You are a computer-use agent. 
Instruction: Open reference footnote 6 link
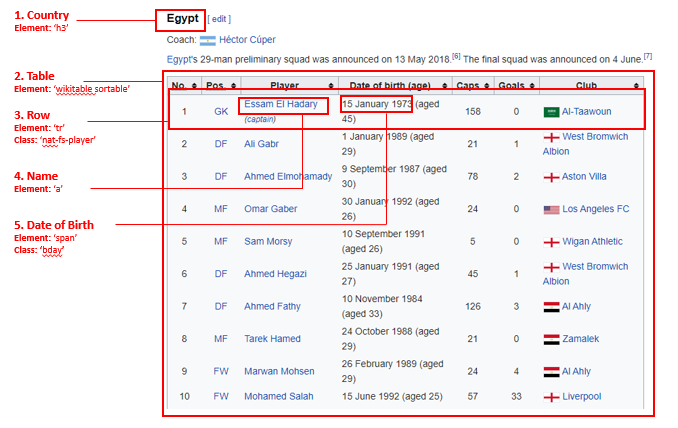click(456, 56)
